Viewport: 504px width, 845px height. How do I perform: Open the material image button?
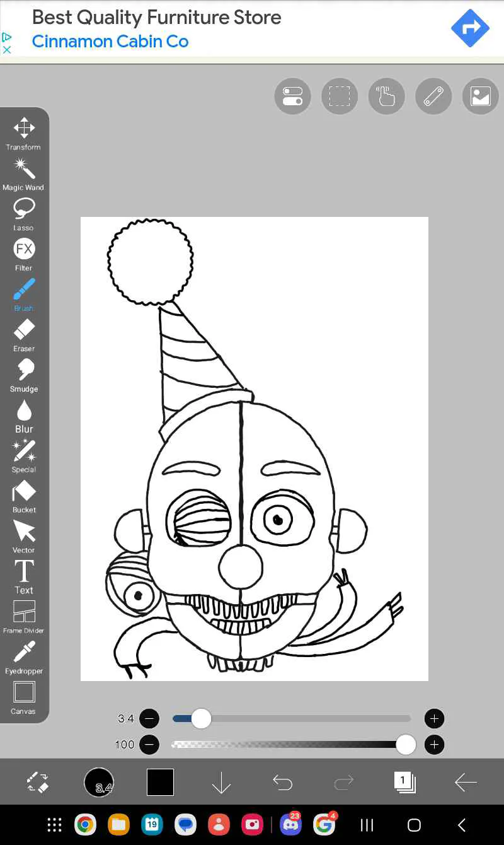pyautogui.click(x=480, y=96)
